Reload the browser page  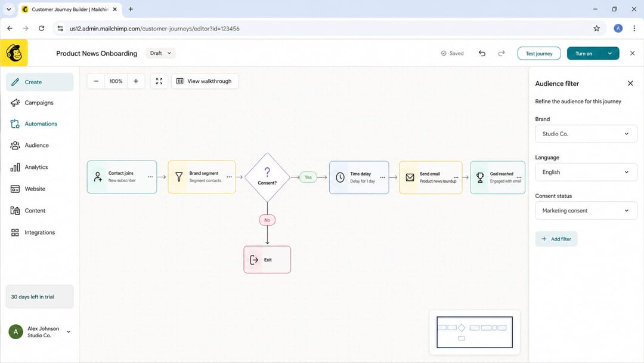[x=42, y=29]
